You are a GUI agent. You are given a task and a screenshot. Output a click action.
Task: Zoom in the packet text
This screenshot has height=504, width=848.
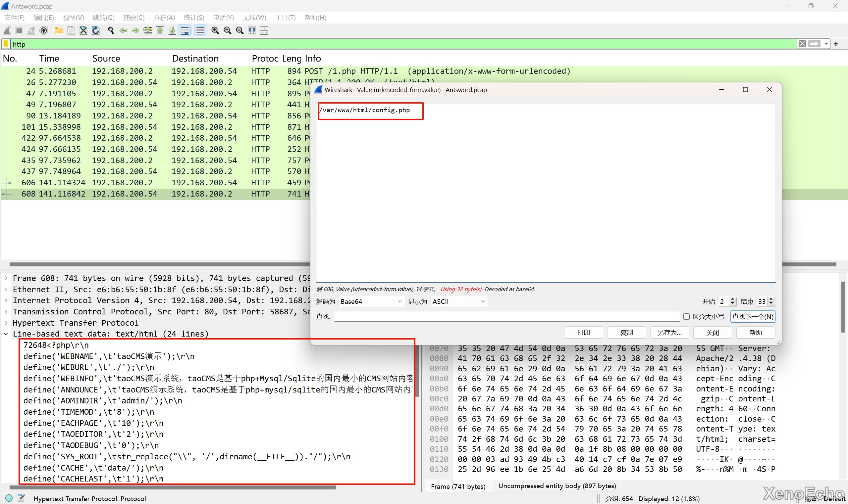(215, 30)
